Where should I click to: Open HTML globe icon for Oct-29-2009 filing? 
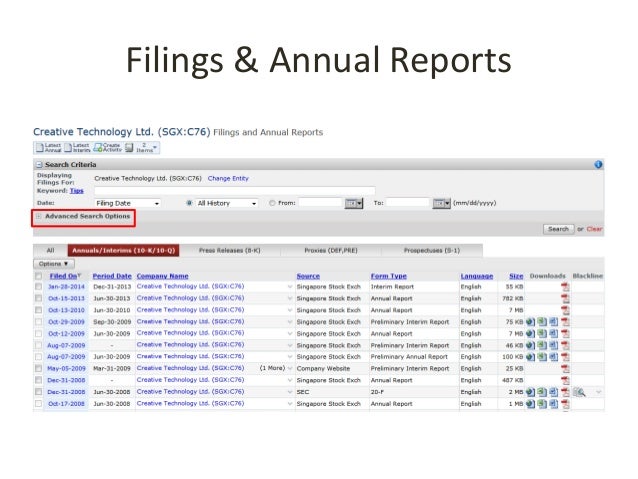[530, 322]
